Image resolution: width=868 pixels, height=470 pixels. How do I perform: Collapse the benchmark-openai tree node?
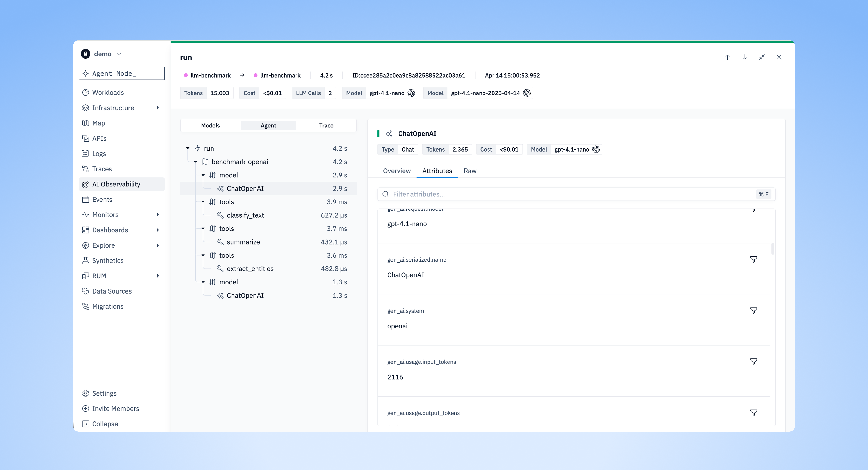point(195,162)
